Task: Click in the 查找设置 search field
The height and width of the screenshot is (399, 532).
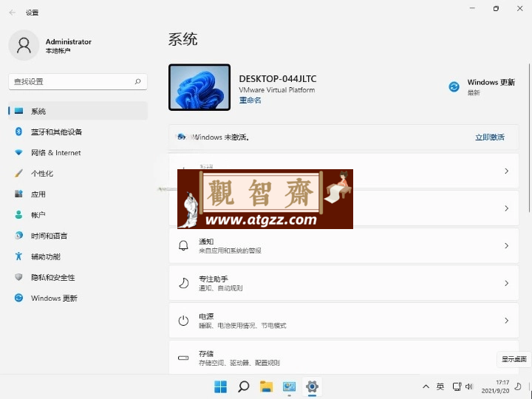Action: pyautogui.click(x=78, y=81)
